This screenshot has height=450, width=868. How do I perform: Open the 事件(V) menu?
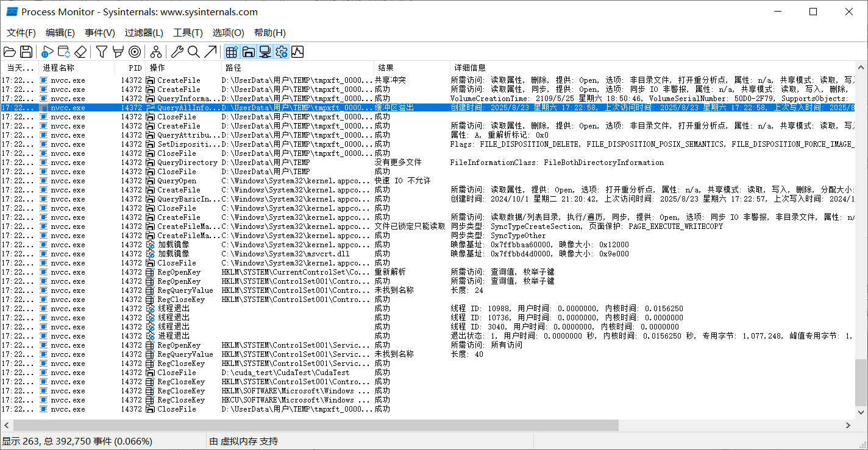[x=100, y=32]
